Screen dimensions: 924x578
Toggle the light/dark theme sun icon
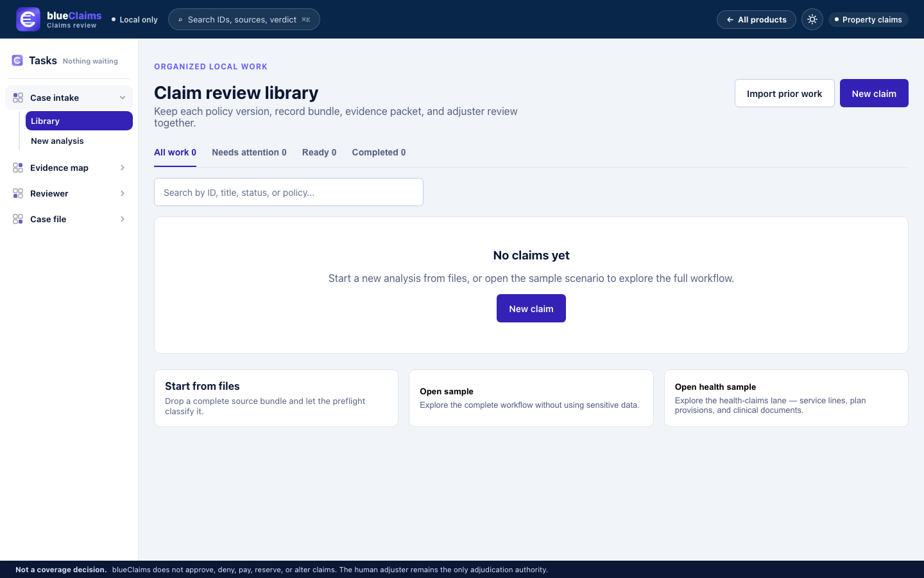[812, 19]
